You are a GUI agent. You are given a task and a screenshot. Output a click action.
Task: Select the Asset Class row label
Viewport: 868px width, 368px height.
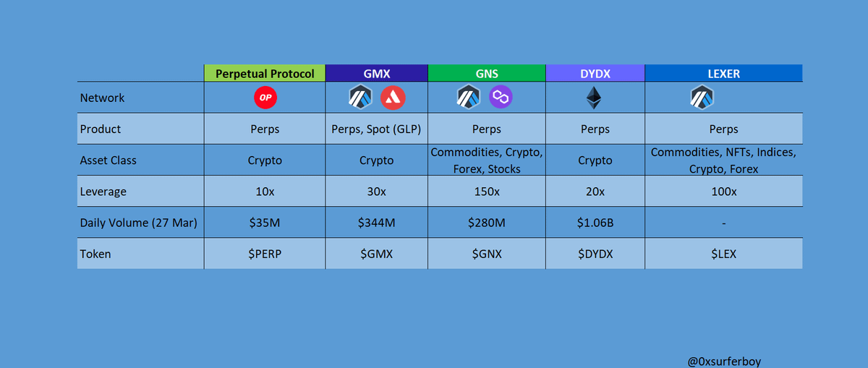coord(109,161)
